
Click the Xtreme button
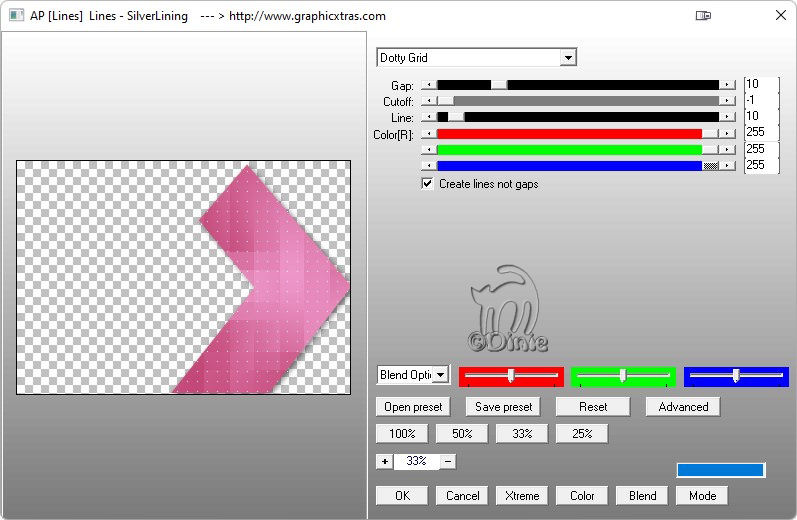coord(522,495)
